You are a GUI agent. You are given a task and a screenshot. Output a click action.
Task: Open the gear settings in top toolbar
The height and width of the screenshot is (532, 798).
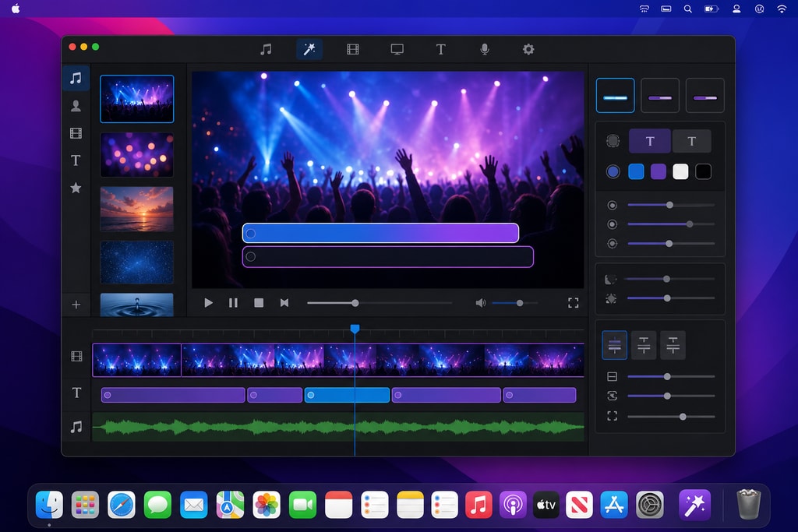pos(528,49)
